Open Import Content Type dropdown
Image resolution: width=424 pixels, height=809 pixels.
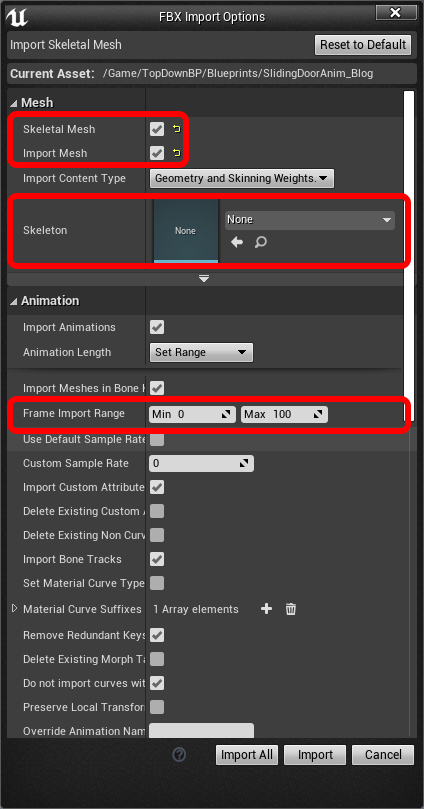point(241,179)
